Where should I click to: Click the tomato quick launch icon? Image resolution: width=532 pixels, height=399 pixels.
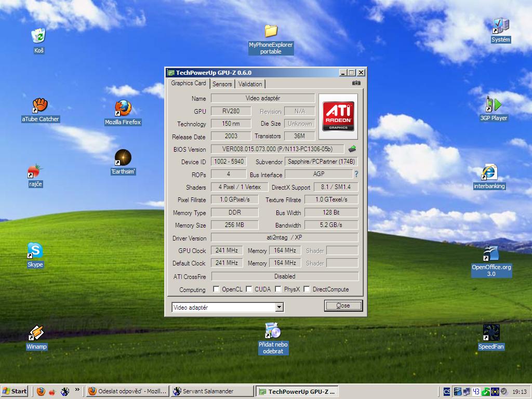[52, 392]
